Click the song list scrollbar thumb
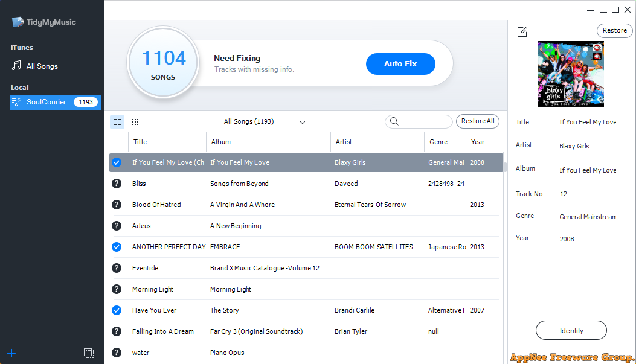 505,167
